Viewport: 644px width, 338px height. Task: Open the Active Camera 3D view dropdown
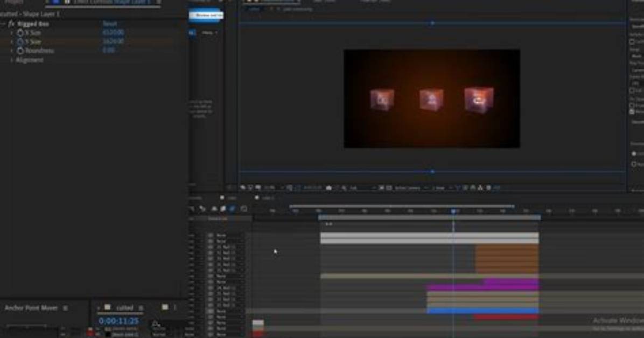pos(411,188)
